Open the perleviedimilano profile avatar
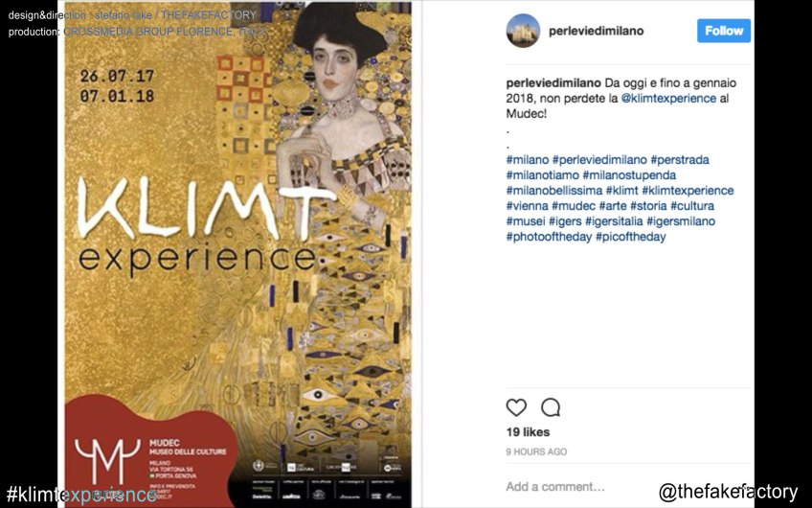 tap(523, 31)
